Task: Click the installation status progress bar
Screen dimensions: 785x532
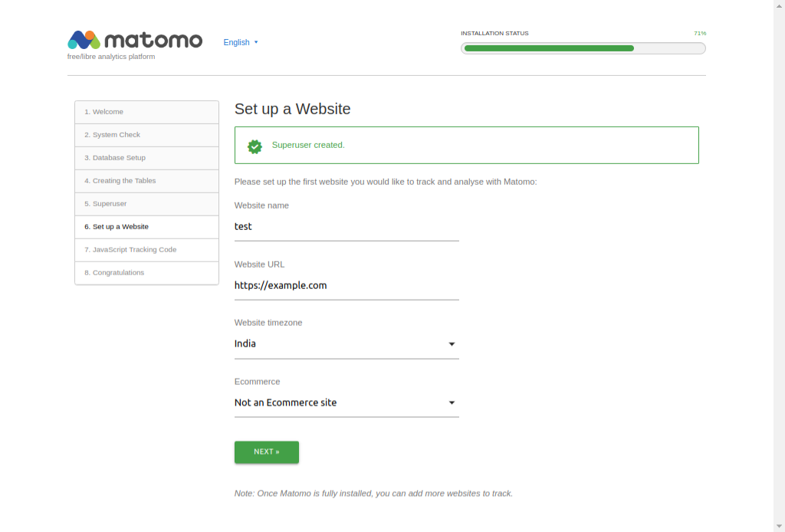Action: [583, 48]
